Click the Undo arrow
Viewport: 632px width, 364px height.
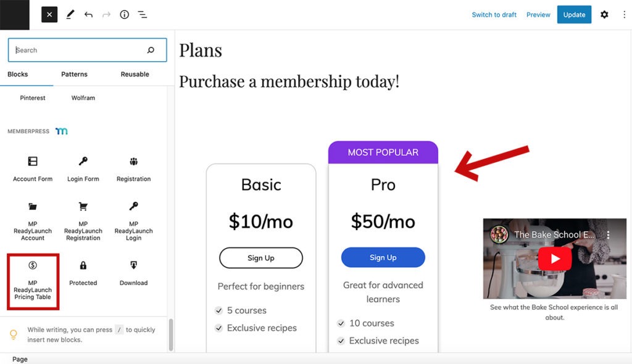[x=88, y=14]
